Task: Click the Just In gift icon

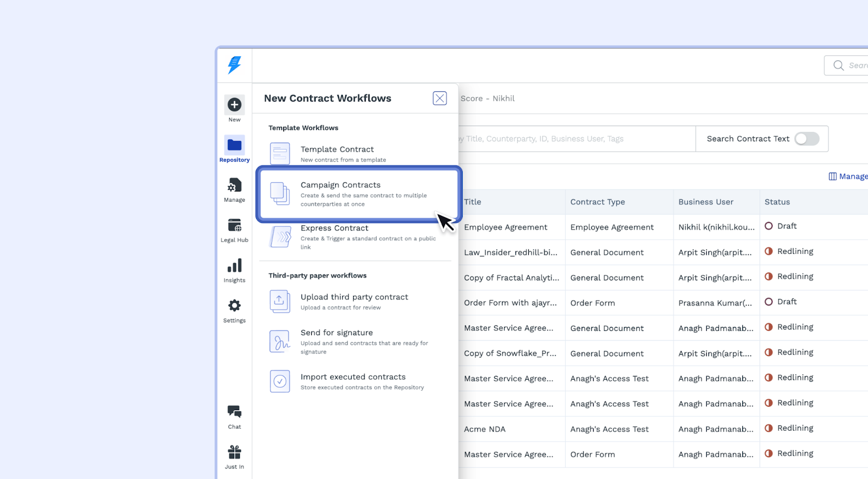Action: (x=234, y=452)
